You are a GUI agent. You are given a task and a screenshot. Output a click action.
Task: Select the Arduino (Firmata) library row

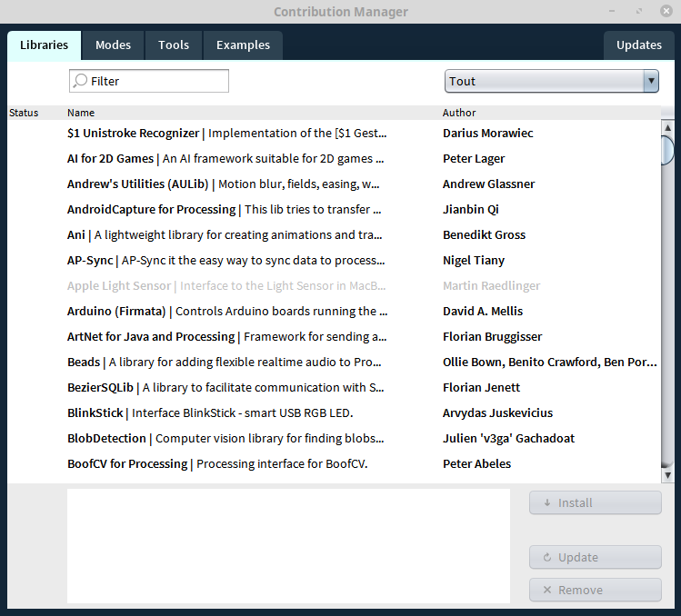pyautogui.click(x=227, y=311)
